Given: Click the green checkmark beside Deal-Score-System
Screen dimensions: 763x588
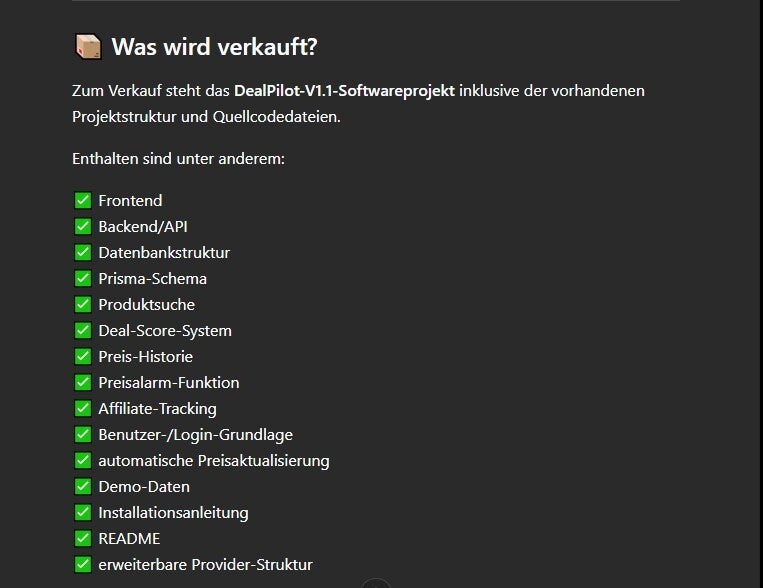Looking at the screenshot, I should [83, 331].
